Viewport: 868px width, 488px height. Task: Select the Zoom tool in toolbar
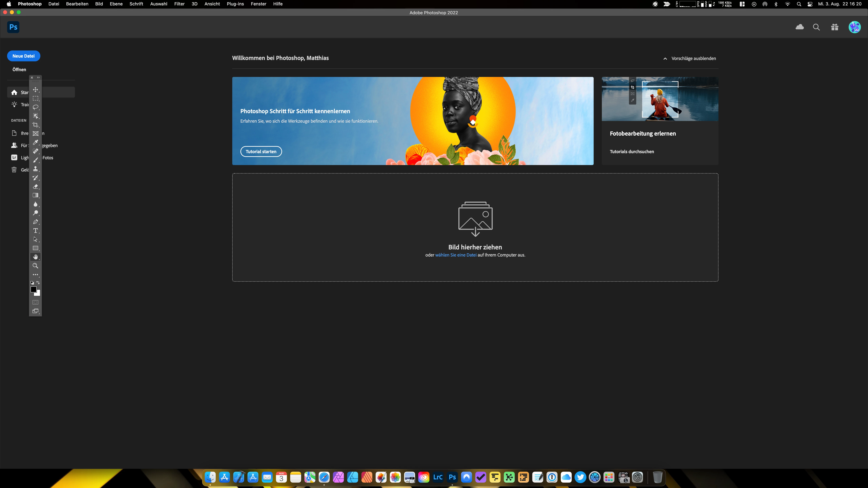(35, 266)
